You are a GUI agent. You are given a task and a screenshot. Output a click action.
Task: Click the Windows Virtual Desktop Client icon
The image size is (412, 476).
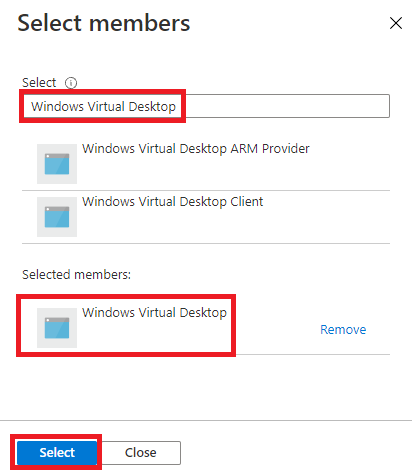pyautogui.click(x=57, y=217)
